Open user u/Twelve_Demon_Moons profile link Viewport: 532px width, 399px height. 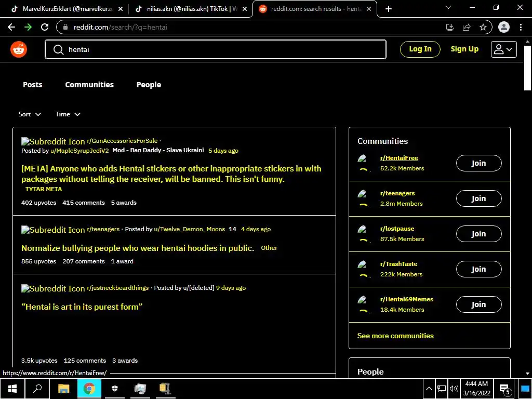coord(189,229)
